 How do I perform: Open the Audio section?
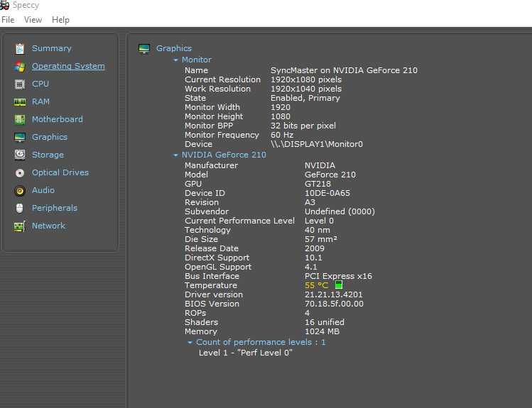[43, 190]
